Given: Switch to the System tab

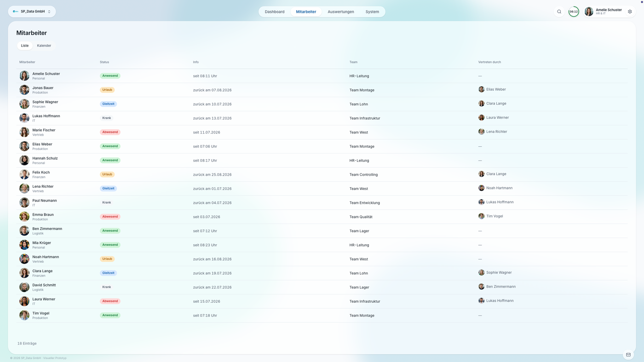Looking at the screenshot, I should click(372, 11).
